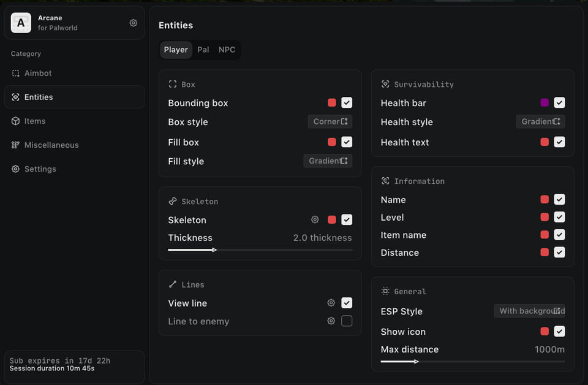Open the Miscellaneous category icon
The width and height of the screenshot is (588, 385).
[x=15, y=145]
